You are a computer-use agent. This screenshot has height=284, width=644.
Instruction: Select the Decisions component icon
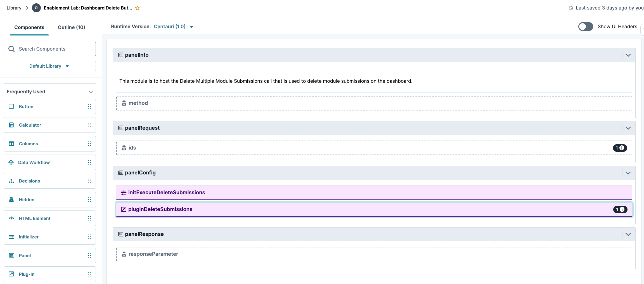pos(11,181)
